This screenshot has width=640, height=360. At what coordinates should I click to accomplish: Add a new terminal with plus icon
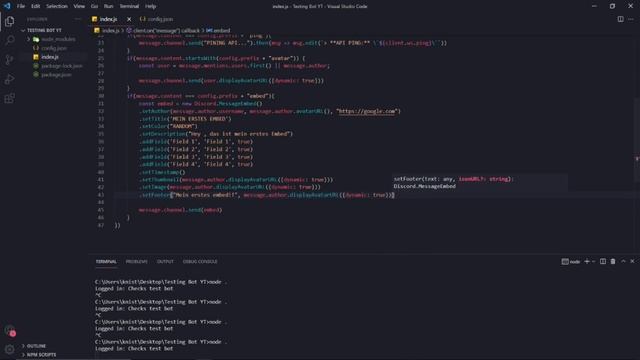point(587,262)
